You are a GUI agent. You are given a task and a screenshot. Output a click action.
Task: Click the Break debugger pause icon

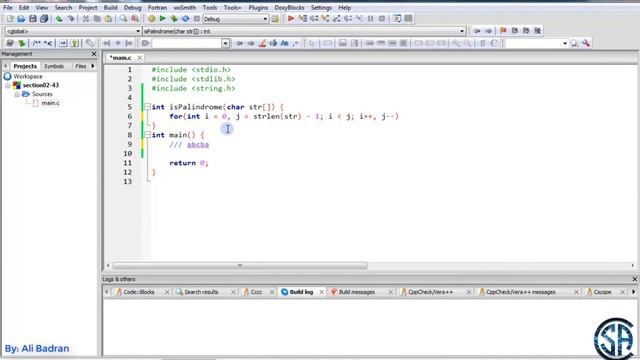coord(371,19)
